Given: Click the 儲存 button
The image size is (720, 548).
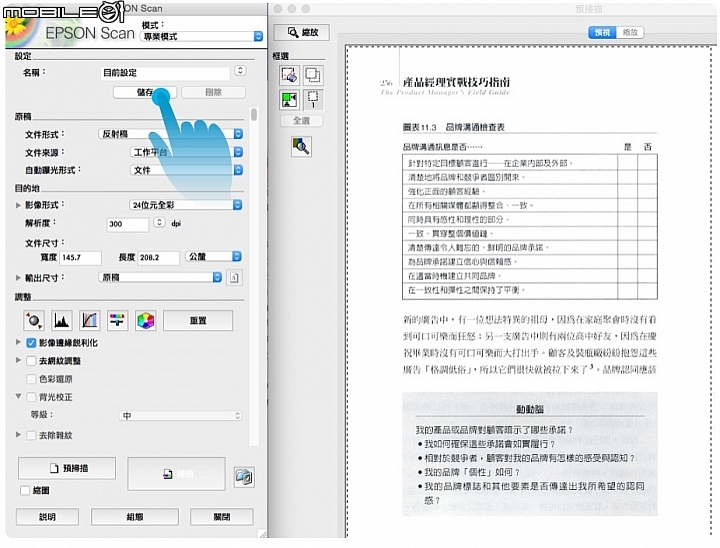Looking at the screenshot, I should tap(145, 92).
